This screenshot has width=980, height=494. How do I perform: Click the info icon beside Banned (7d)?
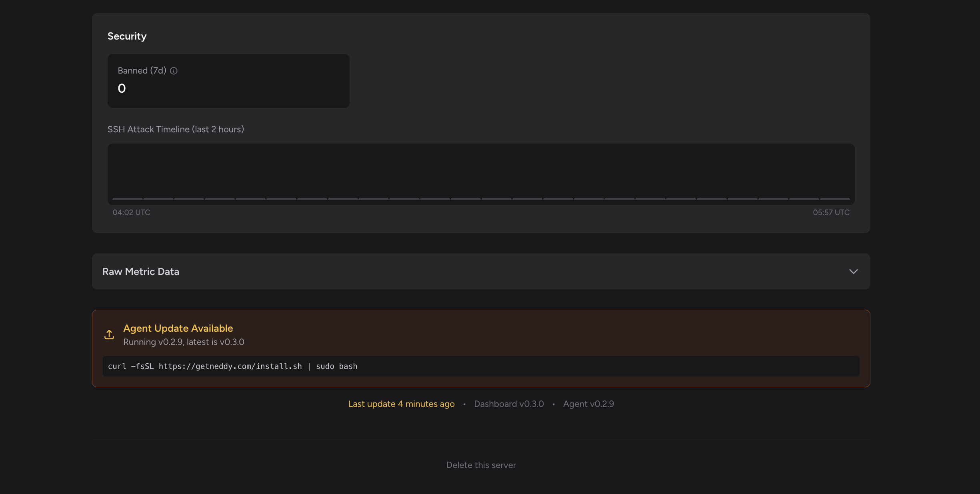tap(174, 71)
